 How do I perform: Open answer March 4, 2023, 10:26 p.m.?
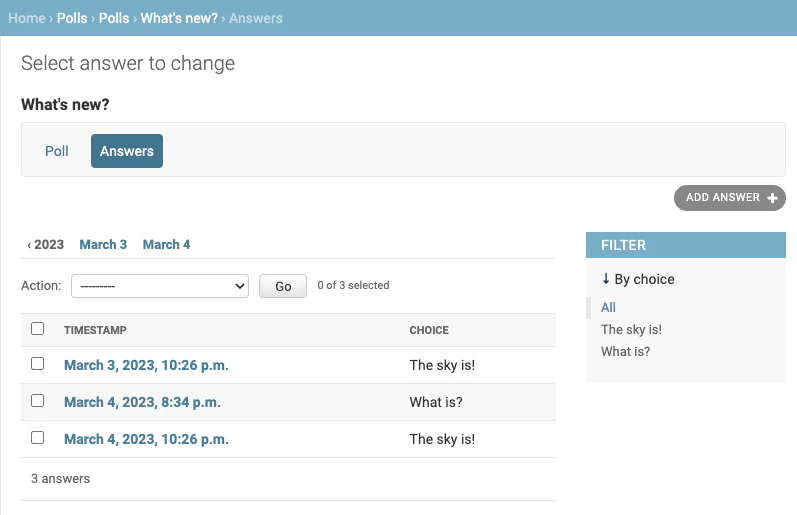[x=146, y=439]
